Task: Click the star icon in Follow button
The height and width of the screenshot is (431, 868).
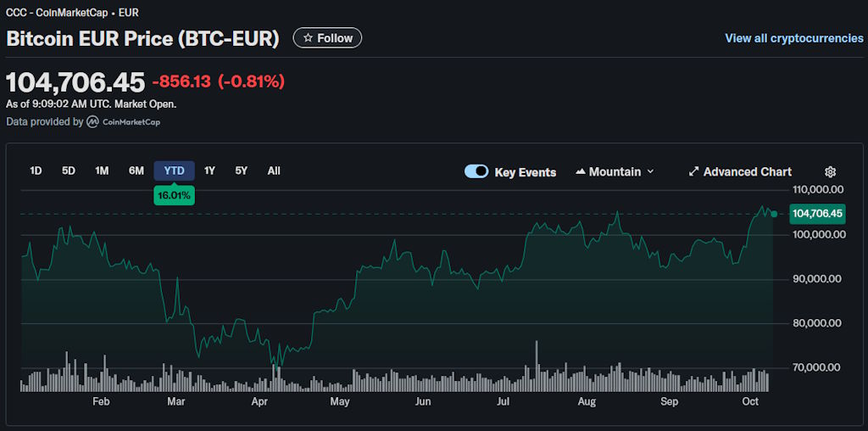Action: [x=308, y=38]
